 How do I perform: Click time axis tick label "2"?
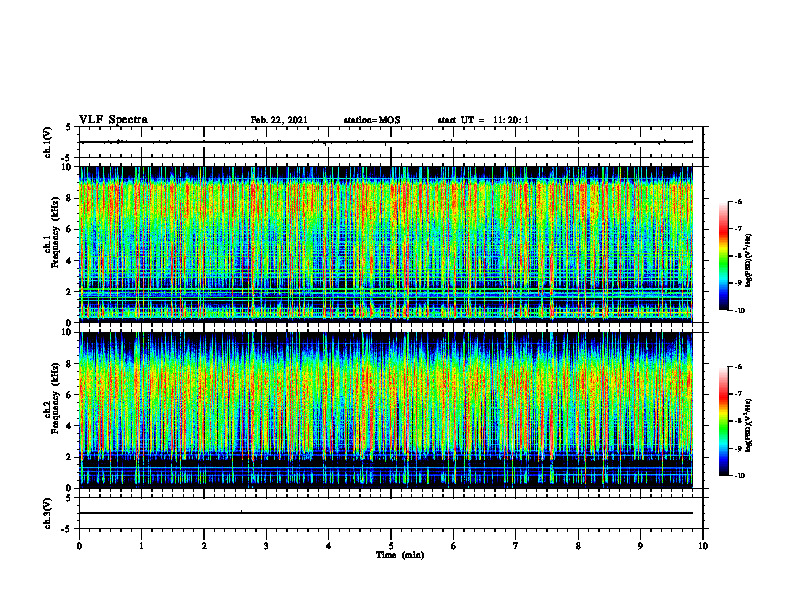[x=204, y=546]
